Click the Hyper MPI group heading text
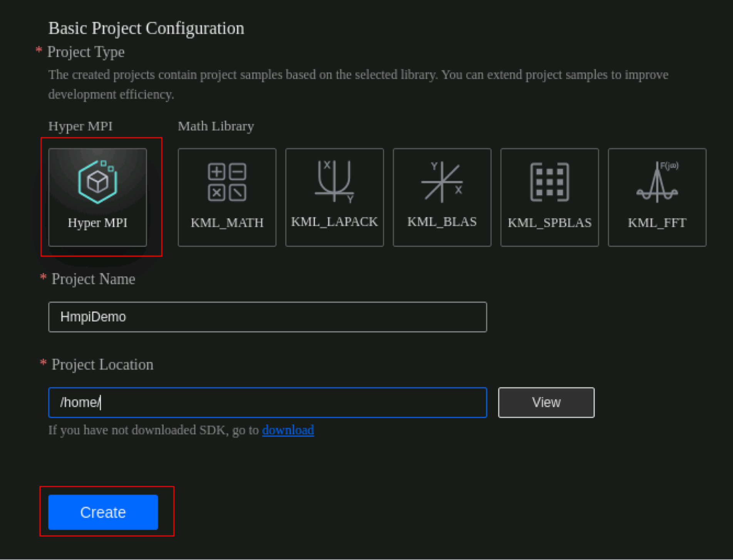The image size is (733, 560). (80, 126)
